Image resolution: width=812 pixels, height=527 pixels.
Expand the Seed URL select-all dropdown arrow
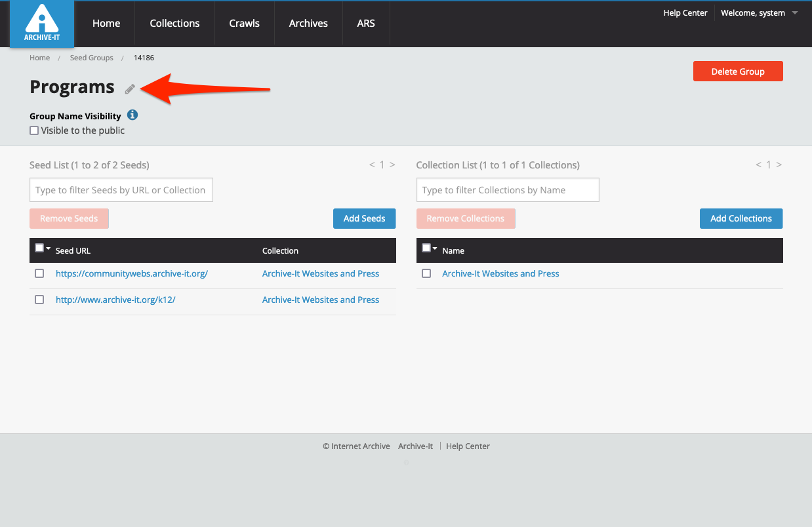click(49, 249)
